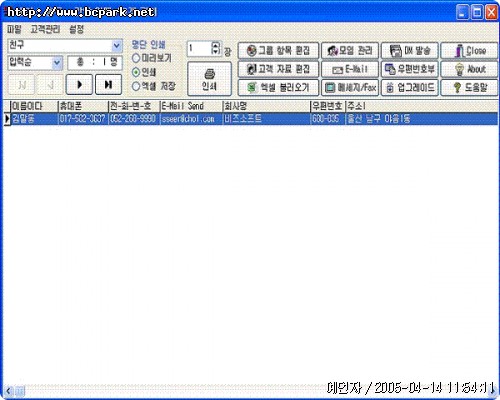Open the 고객관리 menu
This screenshot has height=400, width=500.
(x=45, y=29)
